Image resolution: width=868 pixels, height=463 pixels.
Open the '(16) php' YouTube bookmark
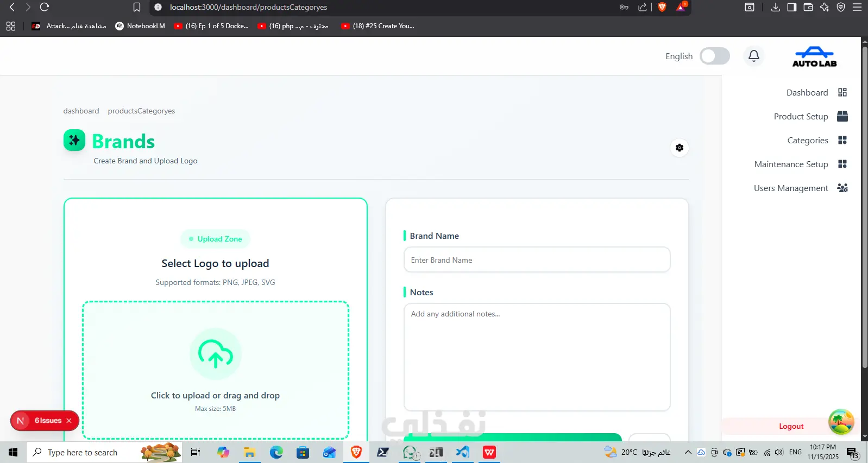293,26
